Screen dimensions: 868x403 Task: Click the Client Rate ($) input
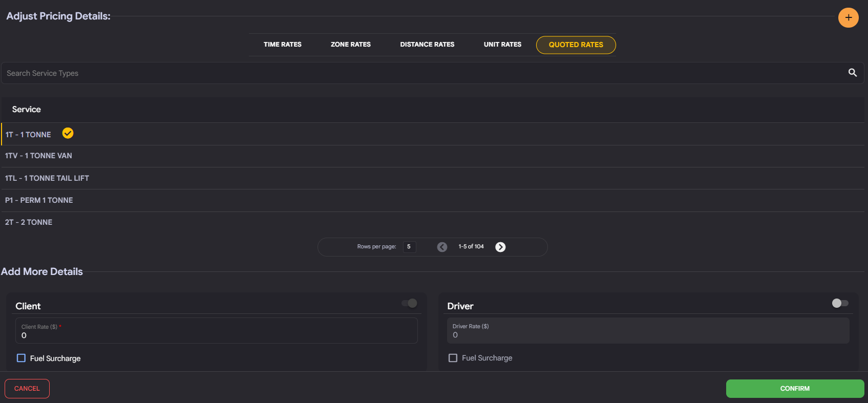point(217,331)
